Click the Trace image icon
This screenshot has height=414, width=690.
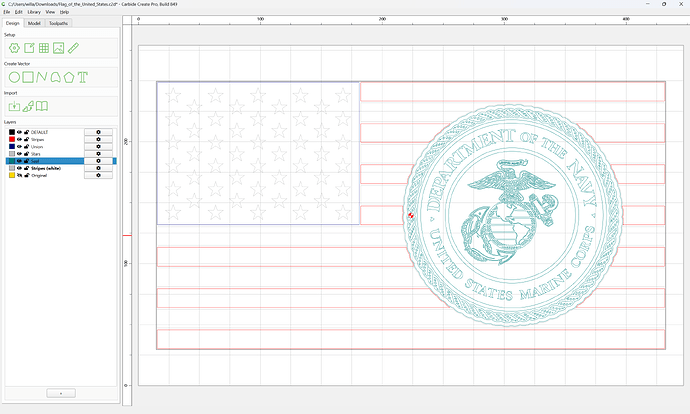[x=28, y=106]
